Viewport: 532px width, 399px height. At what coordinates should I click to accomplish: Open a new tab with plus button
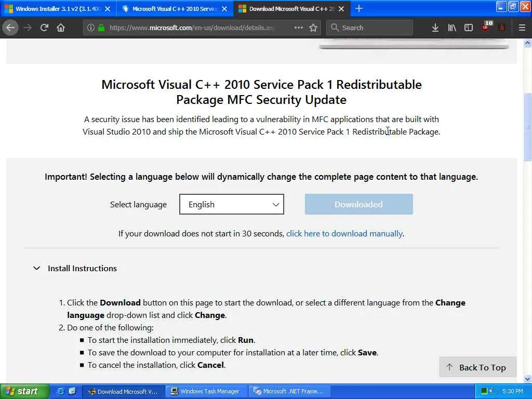pyautogui.click(x=359, y=8)
